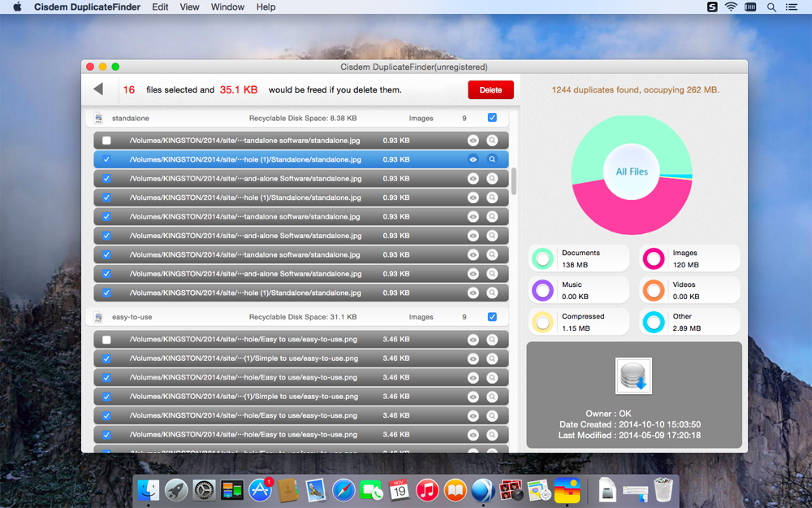Click All Files in the chart center
812x508 pixels.
pyautogui.click(x=632, y=172)
